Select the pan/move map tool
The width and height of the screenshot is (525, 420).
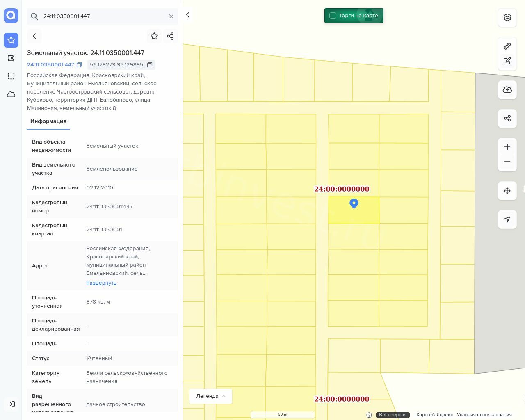(x=507, y=191)
